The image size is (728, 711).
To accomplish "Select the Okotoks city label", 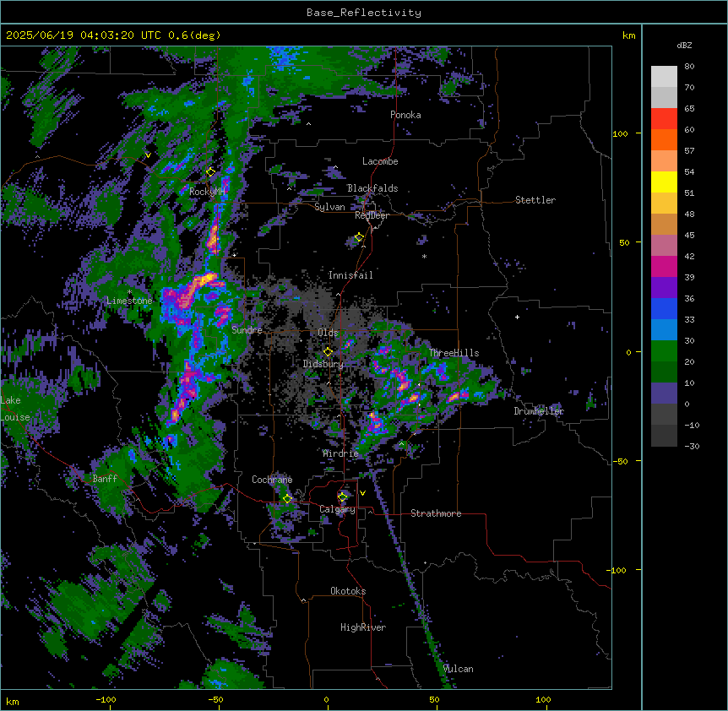I will pos(348,591).
